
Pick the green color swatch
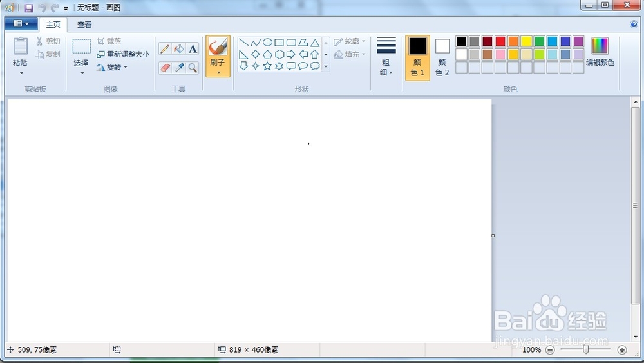point(539,41)
